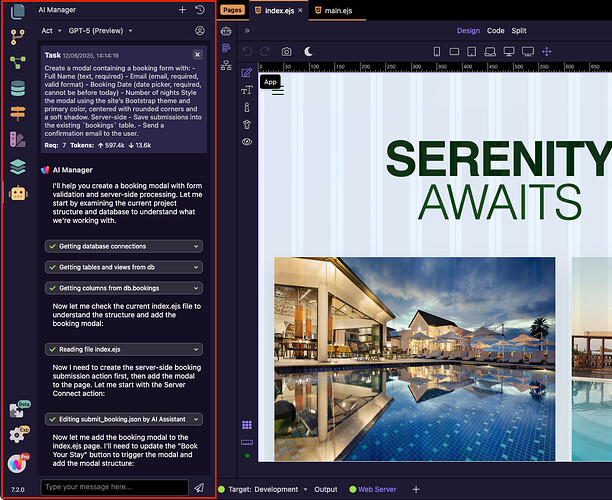This screenshot has width=612, height=500.
Task: Start a new AI chat with plus icon
Action: click(182, 9)
